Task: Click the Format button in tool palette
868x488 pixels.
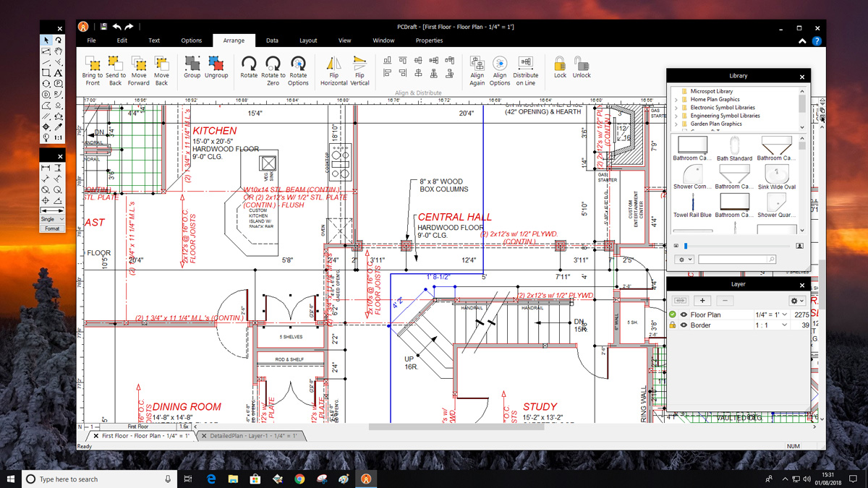Action: 52,228
